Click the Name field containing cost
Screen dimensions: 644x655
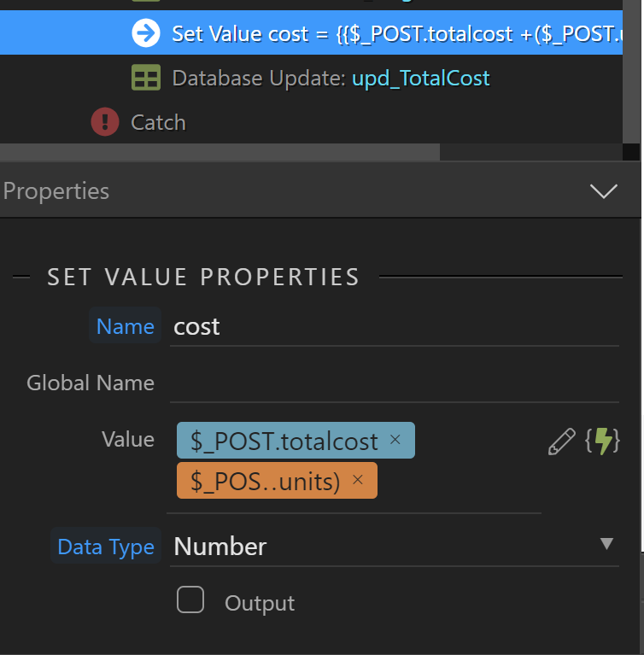393,326
